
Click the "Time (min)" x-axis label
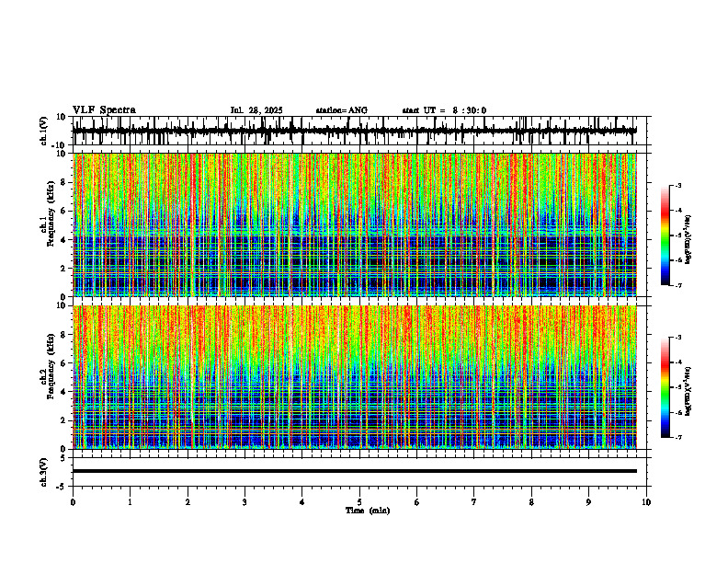pyautogui.click(x=368, y=511)
